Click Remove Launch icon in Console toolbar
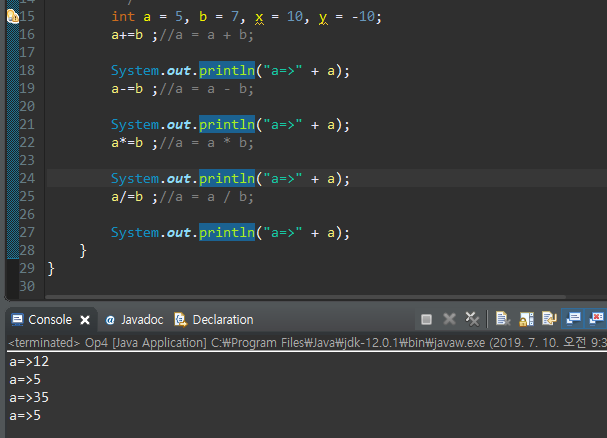The width and height of the screenshot is (607, 438). (449, 319)
